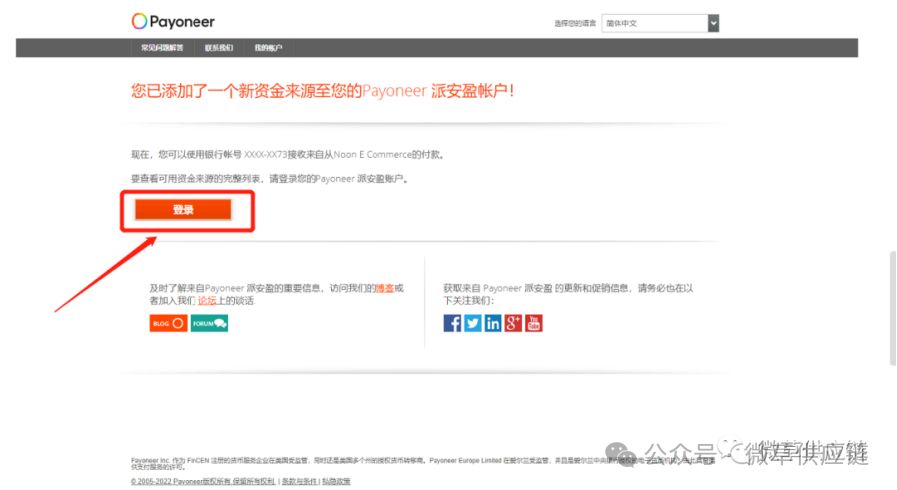Screen dimensions: 897x490
Task: Click the page vertical scrollbar thumb
Action: 892,308
